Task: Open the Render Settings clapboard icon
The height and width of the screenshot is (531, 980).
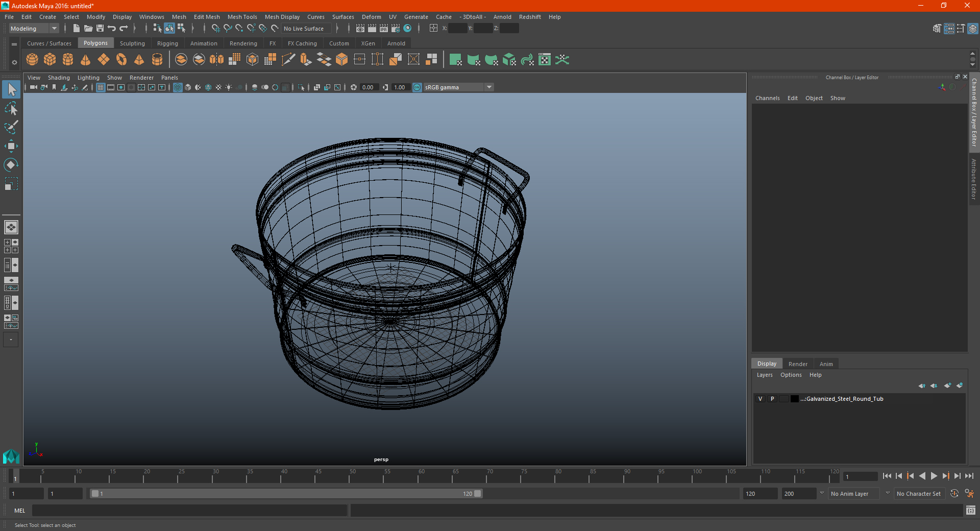Action: (x=396, y=29)
